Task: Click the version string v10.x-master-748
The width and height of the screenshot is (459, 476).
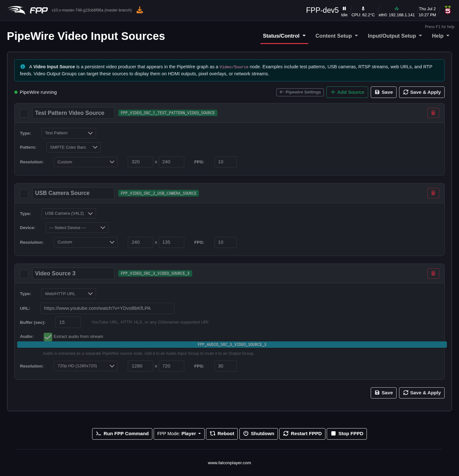Action: tap(92, 10)
